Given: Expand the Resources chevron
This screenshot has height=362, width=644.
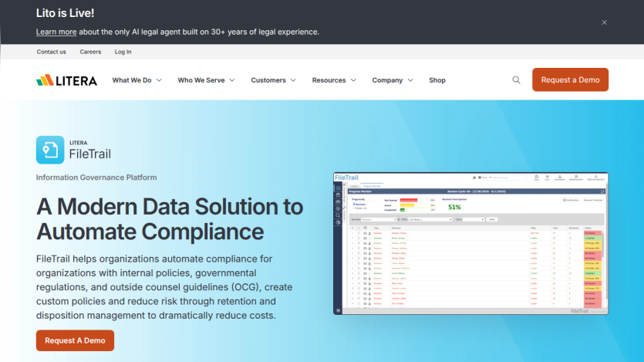Looking at the screenshot, I should [353, 80].
